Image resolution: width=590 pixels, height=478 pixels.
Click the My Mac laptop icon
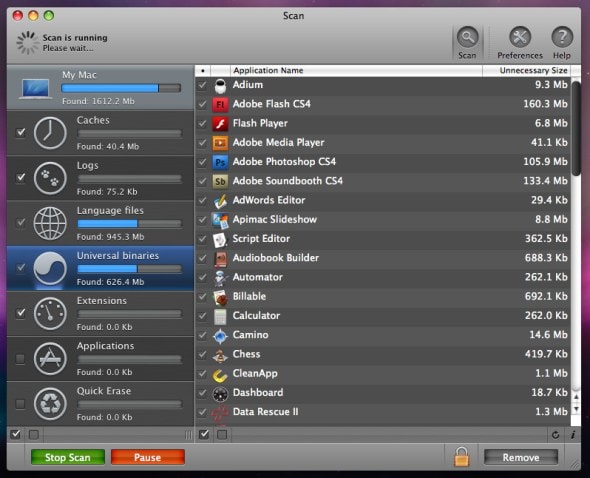coord(35,89)
